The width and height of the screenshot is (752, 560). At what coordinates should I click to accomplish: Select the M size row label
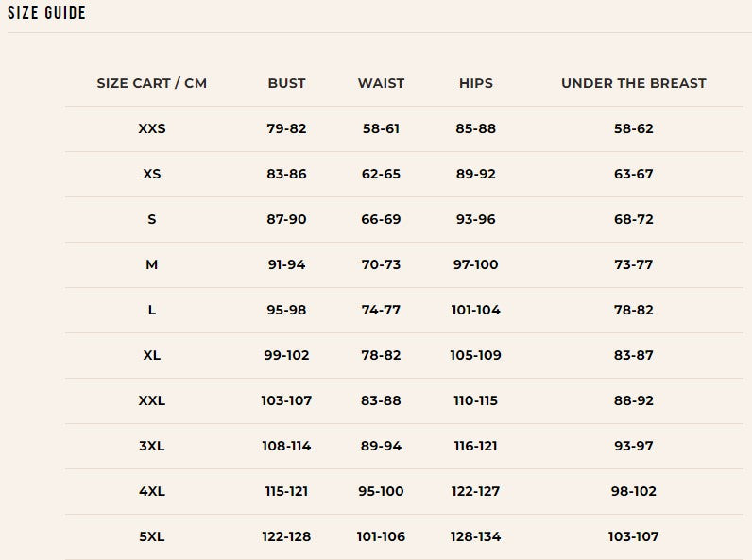pyautogui.click(x=151, y=264)
